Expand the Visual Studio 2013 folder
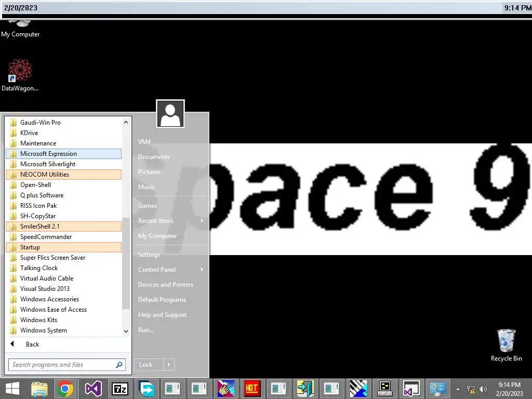The width and height of the screenshot is (532, 399). 64,289
